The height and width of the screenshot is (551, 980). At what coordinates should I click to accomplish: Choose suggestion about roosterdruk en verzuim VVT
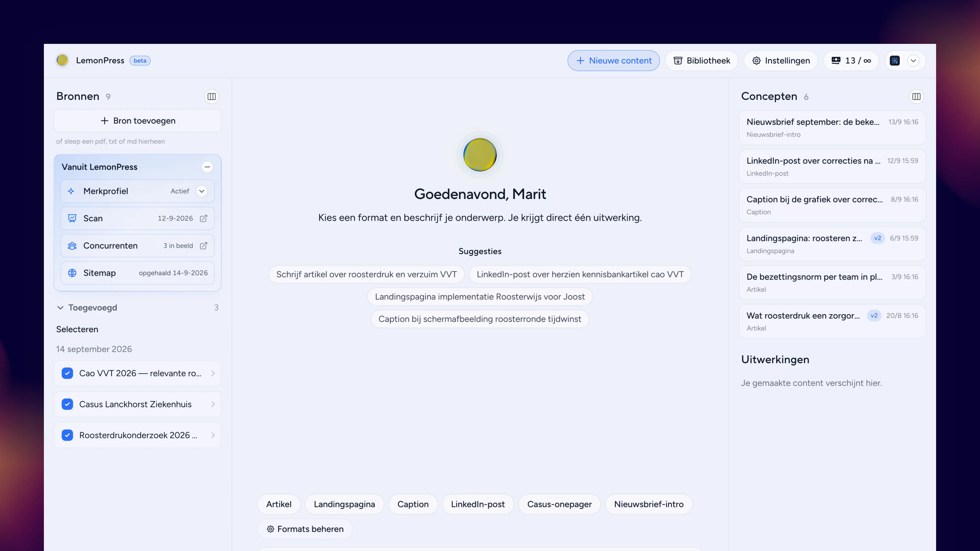(x=366, y=274)
